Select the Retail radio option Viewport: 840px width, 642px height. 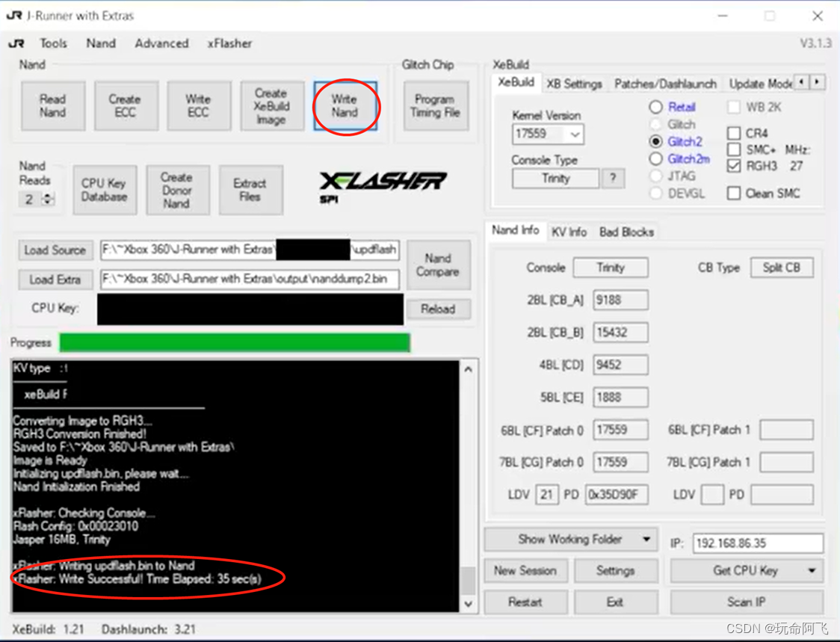pyautogui.click(x=655, y=107)
